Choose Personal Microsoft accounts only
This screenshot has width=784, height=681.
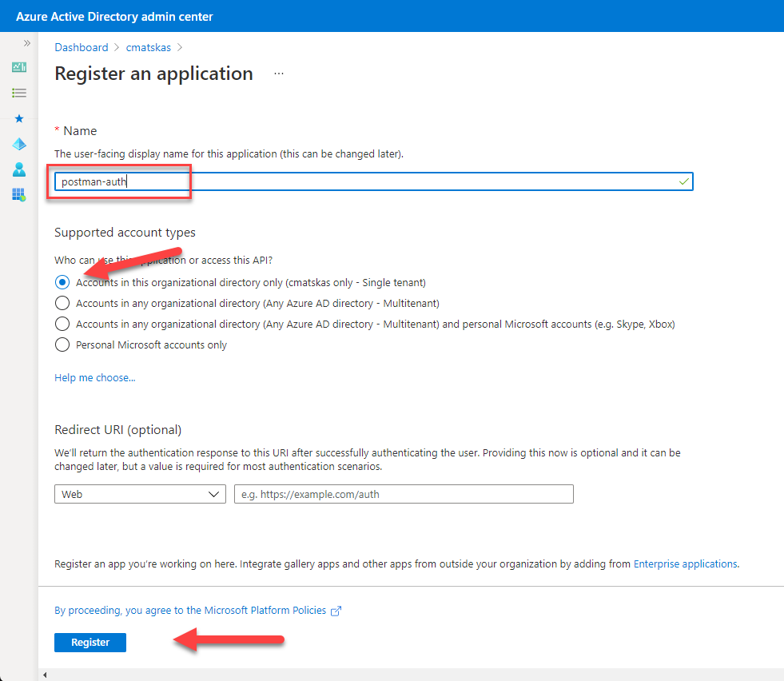pyautogui.click(x=62, y=344)
